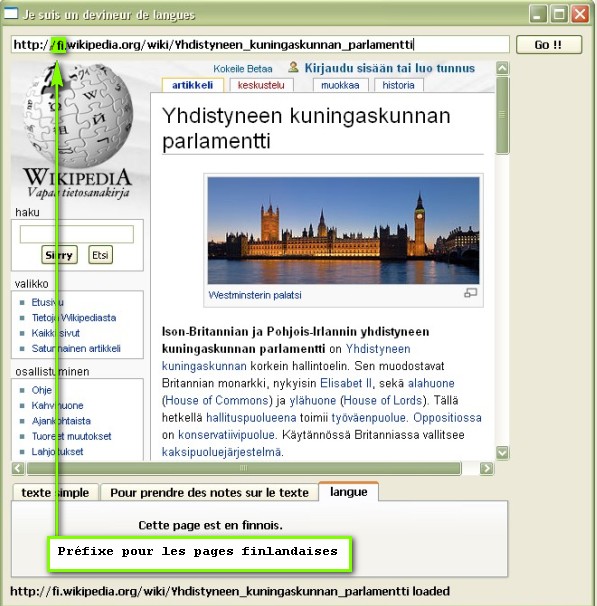Open the Kokeile Betaa link
This screenshot has height=606, width=597.
point(243,69)
